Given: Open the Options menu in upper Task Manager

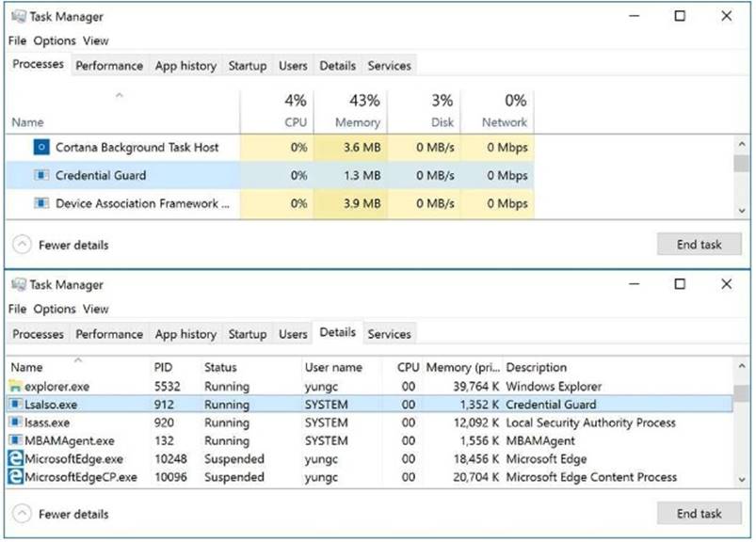Looking at the screenshot, I should (55, 41).
